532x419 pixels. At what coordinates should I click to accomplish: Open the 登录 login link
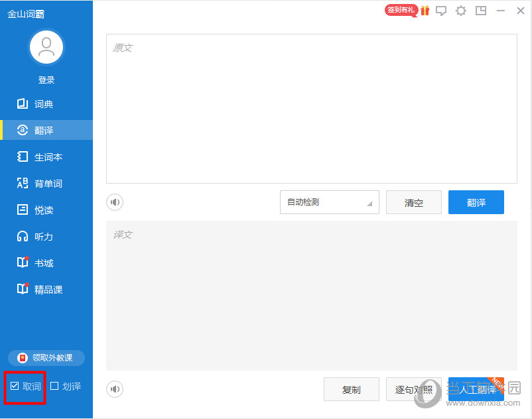click(46, 80)
